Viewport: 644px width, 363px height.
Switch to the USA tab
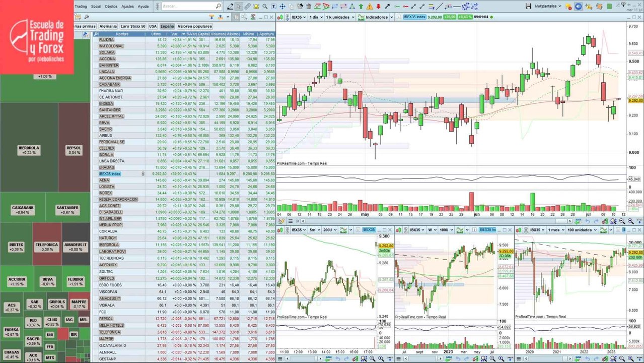153,26
